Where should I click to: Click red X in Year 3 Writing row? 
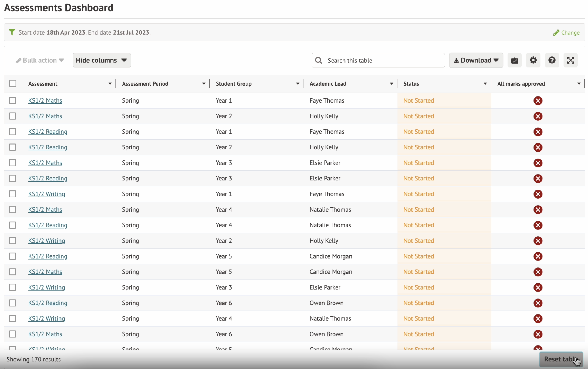(x=538, y=287)
